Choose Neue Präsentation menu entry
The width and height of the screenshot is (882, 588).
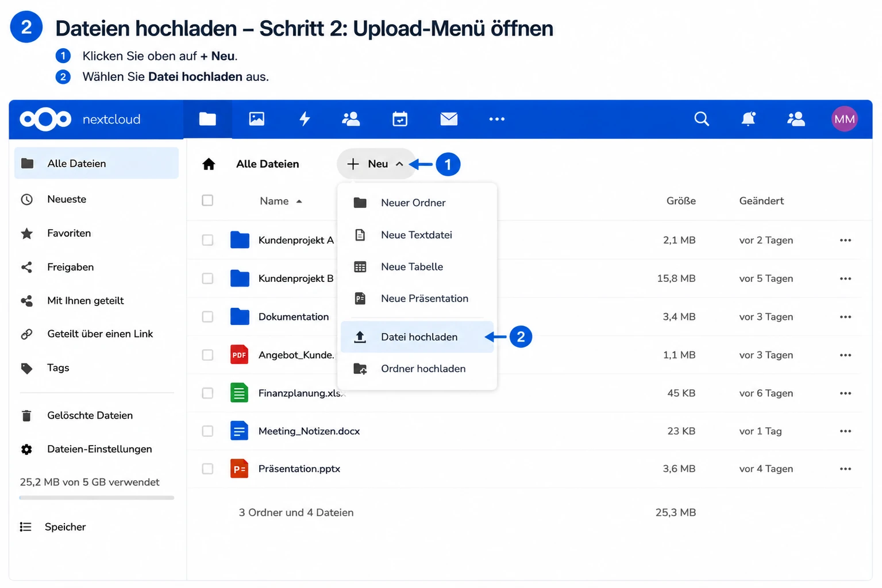pos(417,299)
